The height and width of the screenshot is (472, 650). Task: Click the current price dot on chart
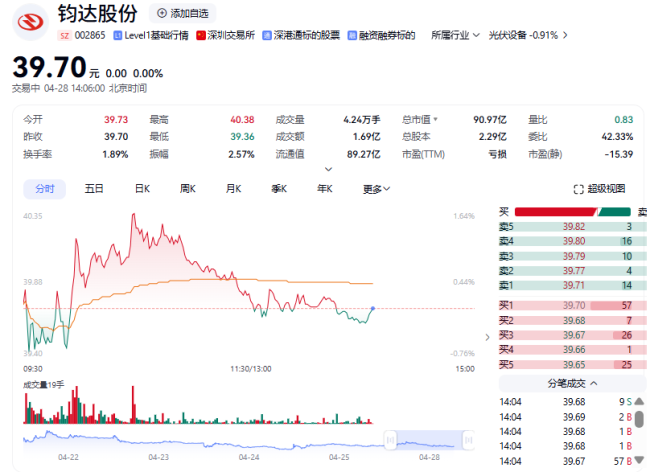[x=373, y=308]
